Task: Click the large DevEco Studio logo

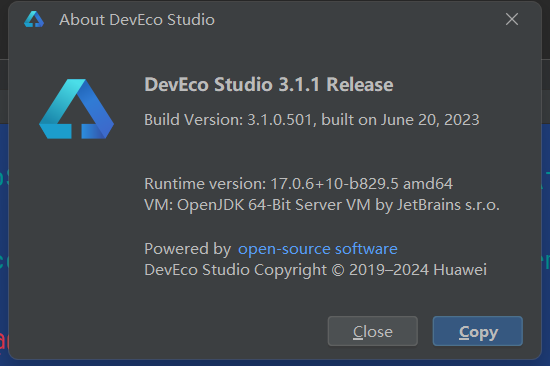Action: 76,109
